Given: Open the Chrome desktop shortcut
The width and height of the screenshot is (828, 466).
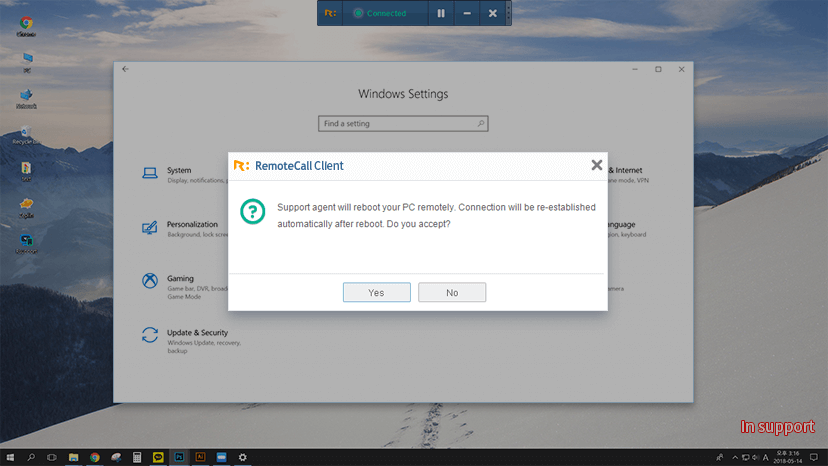Looking at the screenshot, I should [26, 26].
